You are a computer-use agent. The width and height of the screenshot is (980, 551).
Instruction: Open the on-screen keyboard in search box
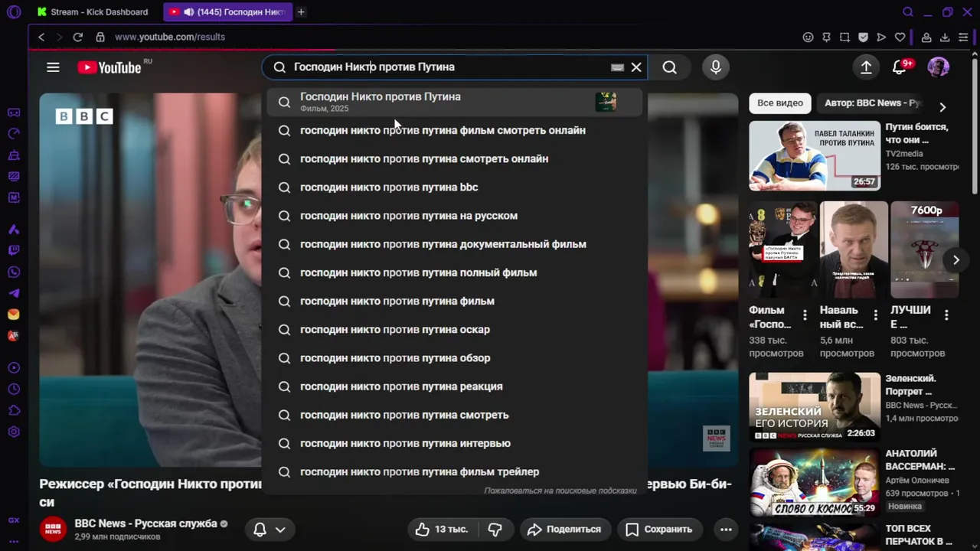click(617, 67)
